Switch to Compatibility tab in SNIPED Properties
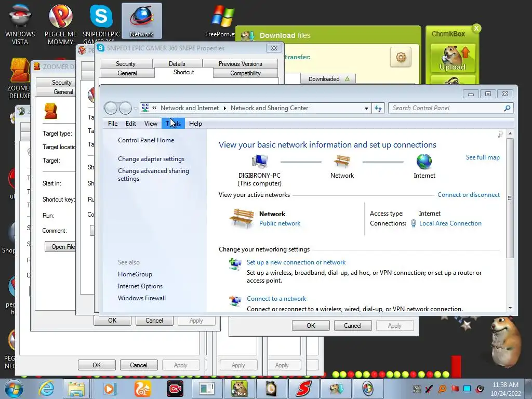The width and height of the screenshot is (532, 399). pyautogui.click(x=245, y=73)
